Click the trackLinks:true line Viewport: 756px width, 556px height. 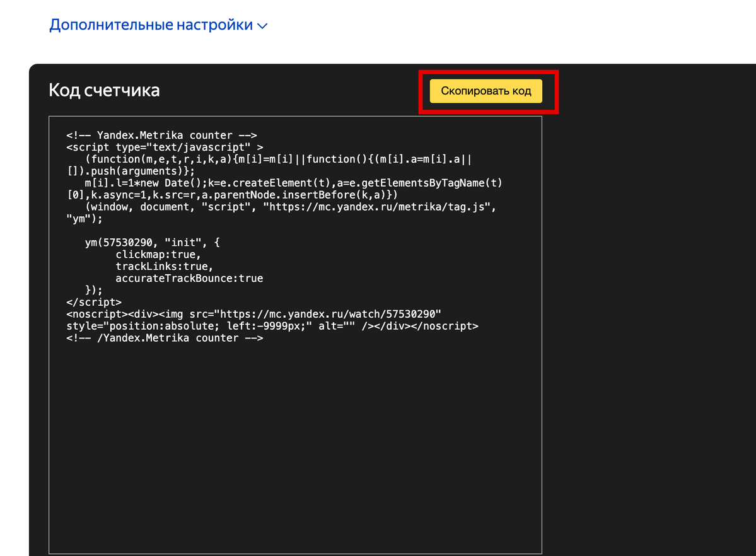coord(165,266)
